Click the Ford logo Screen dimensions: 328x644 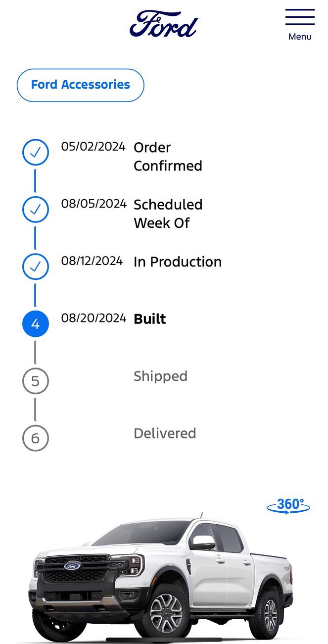click(164, 24)
